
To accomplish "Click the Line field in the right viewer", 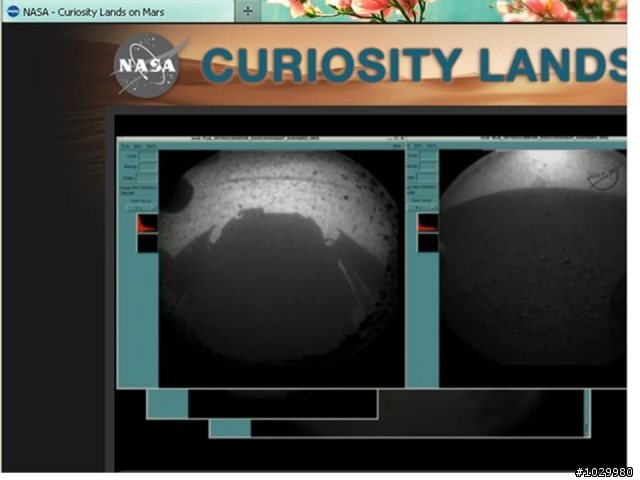I will (429, 156).
